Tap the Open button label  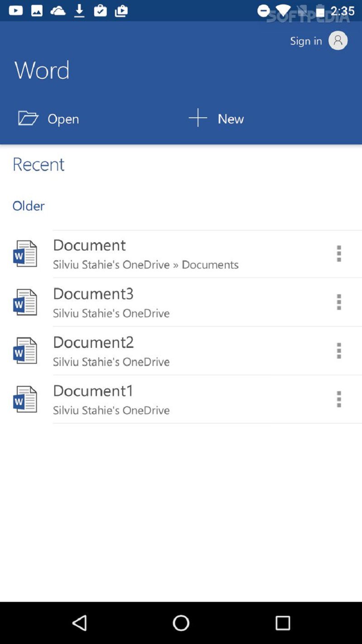pyautogui.click(x=63, y=119)
